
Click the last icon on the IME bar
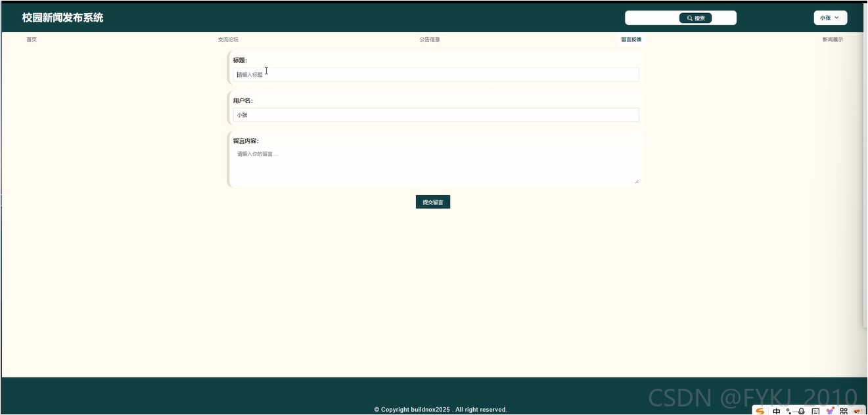tap(857, 411)
